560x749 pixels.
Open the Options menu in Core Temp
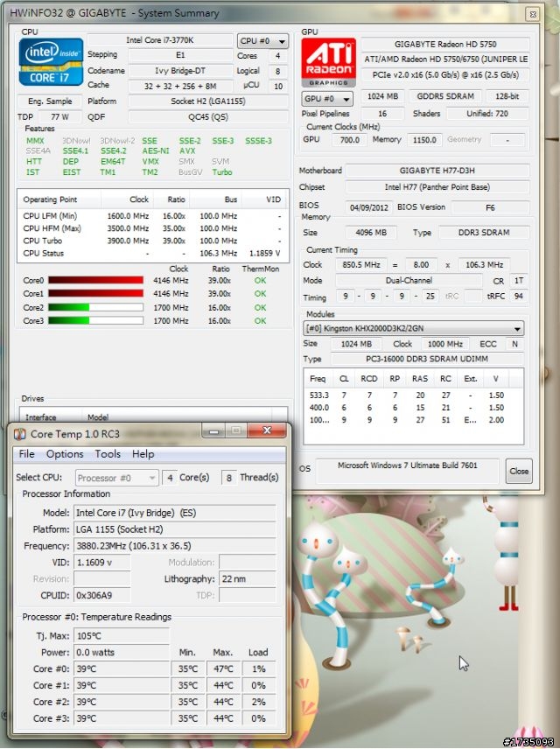pyautogui.click(x=65, y=454)
